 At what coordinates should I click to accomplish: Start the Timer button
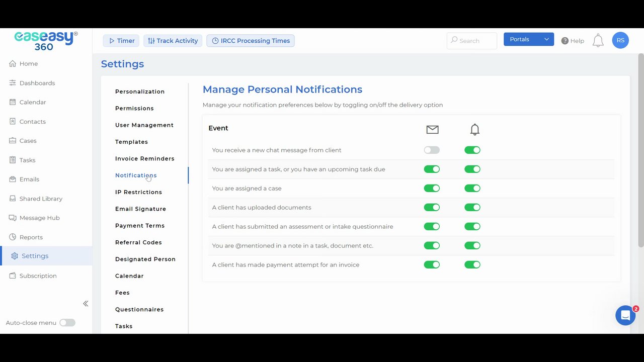[x=121, y=41]
